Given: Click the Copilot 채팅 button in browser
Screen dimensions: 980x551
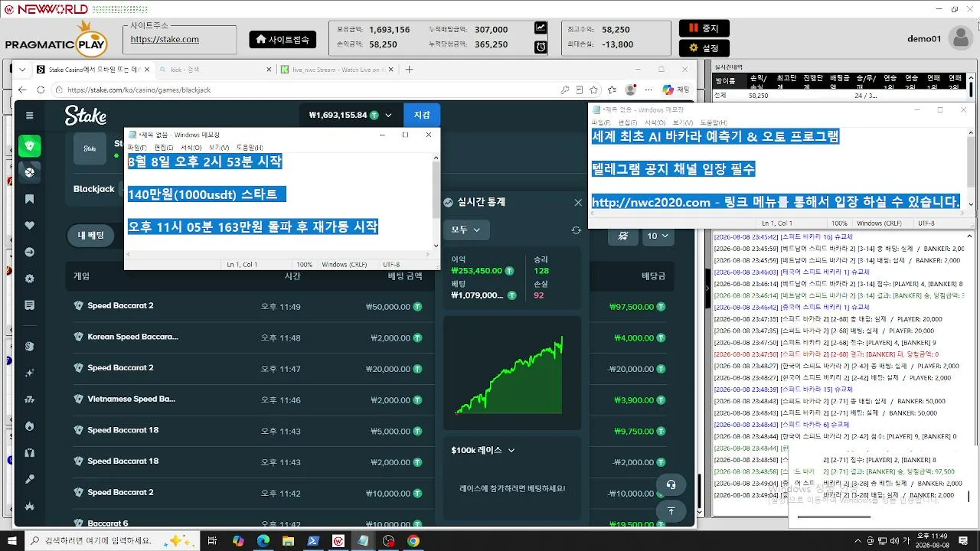Looking at the screenshot, I should (x=676, y=90).
